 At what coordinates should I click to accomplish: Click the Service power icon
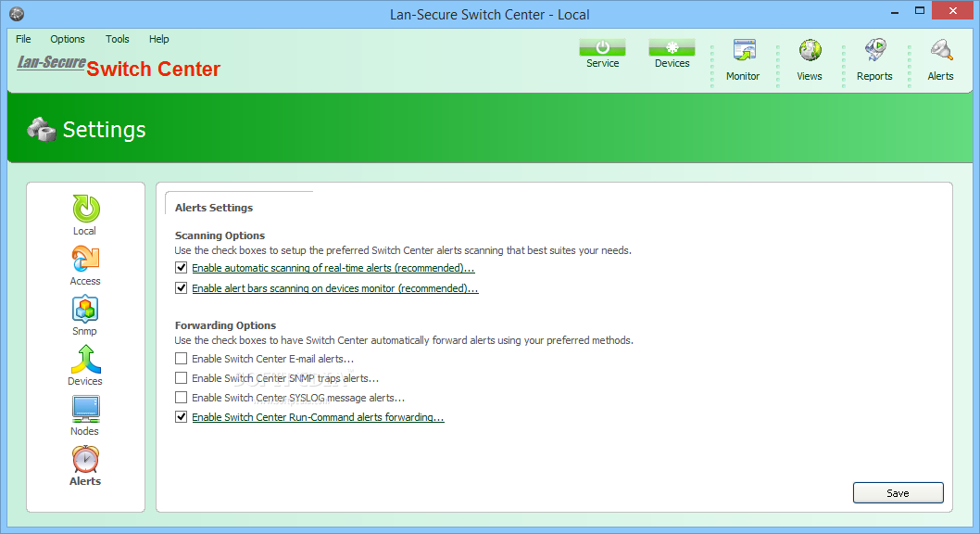[x=602, y=47]
